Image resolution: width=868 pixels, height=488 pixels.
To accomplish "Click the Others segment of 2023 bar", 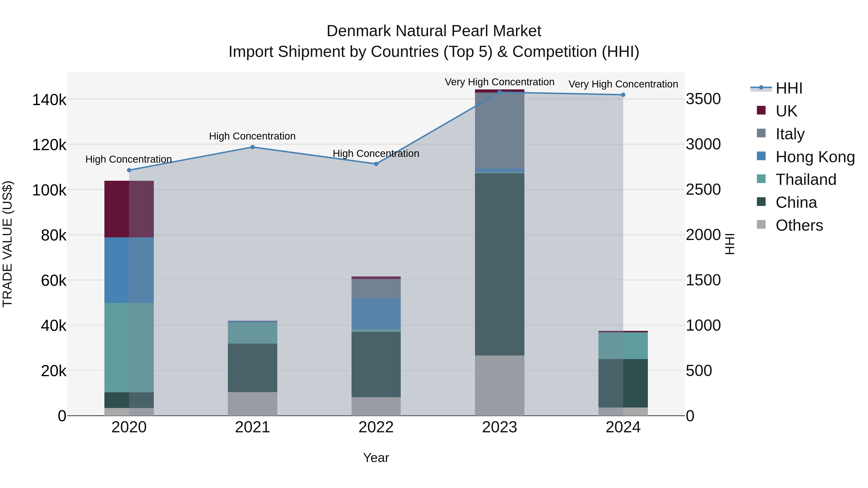I will tap(500, 386).
